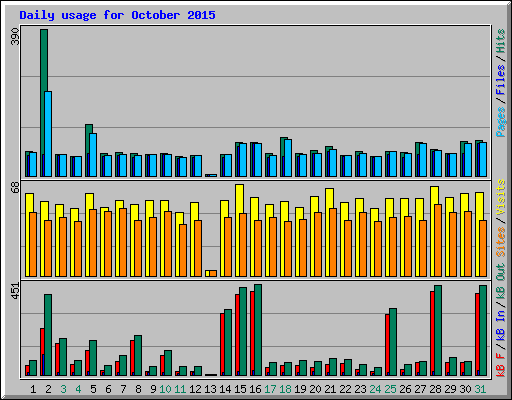
Task: Click day 29 on the x-axis
Action: pyautogui.click(x=450, y=389)
